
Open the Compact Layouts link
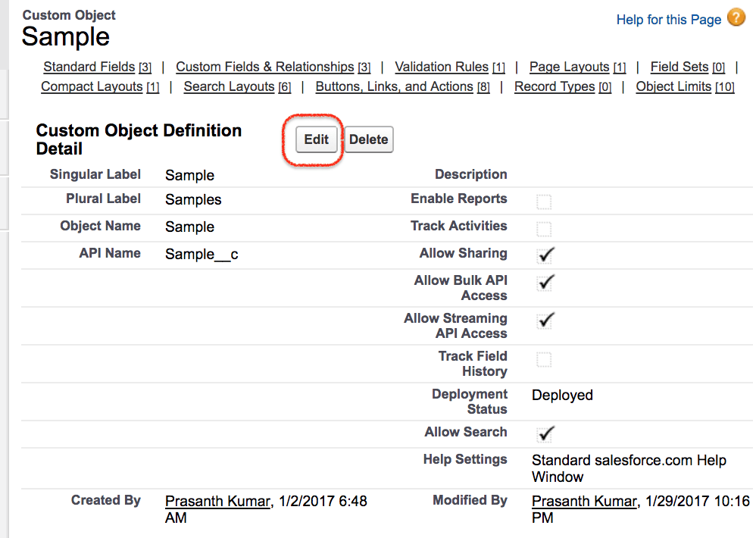(x=91, y=86)
